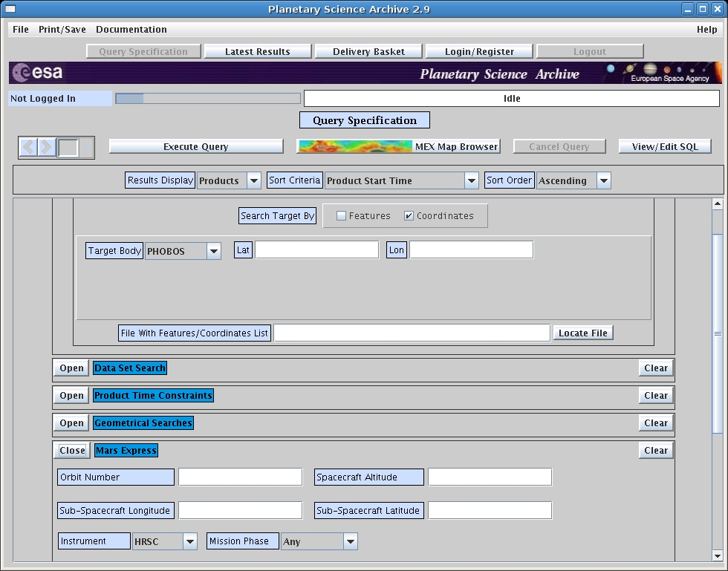
Task: Click the Sub-Spacecraft Latitude input field
Action: tap(490, 510)
